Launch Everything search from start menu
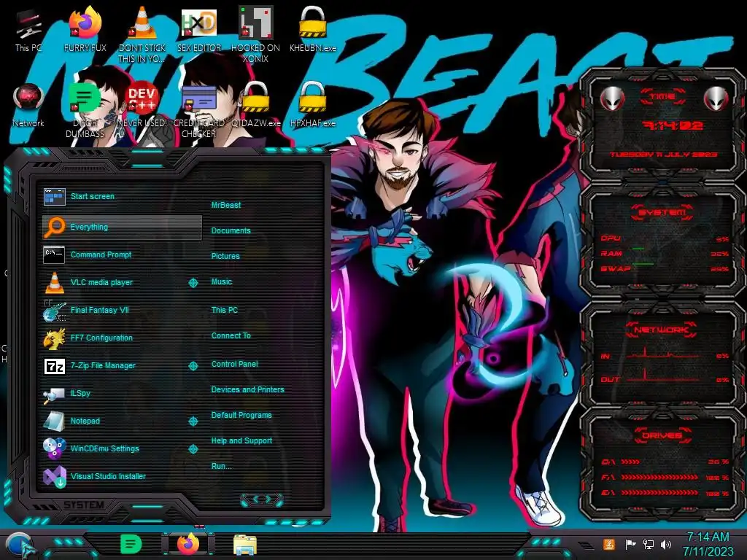Screen dimensions: 747x560 point(122,227)
